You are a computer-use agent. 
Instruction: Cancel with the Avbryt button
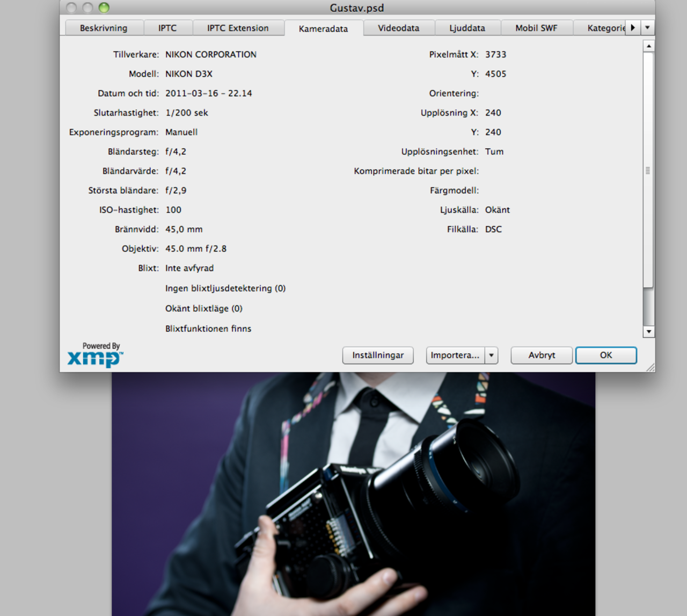click(542, 355)
